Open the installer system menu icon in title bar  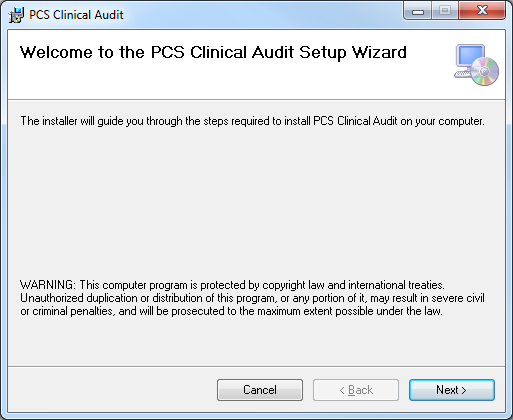click(x=16, y=15)
